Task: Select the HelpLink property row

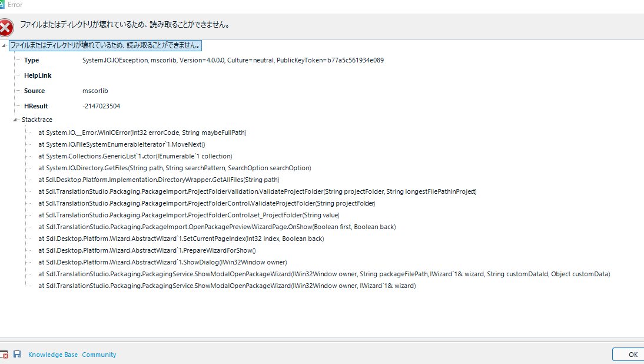Action: (38, 75)
